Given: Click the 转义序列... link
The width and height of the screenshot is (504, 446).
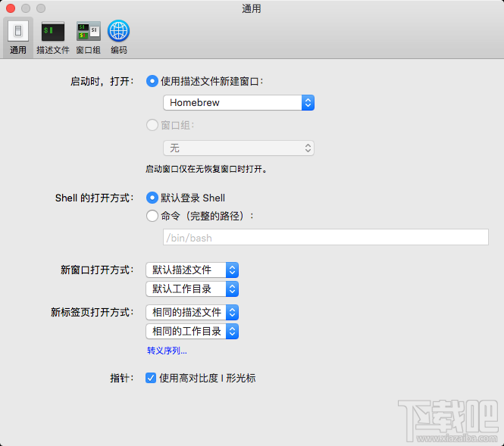Looking at the screenshot, I should 167,351.
